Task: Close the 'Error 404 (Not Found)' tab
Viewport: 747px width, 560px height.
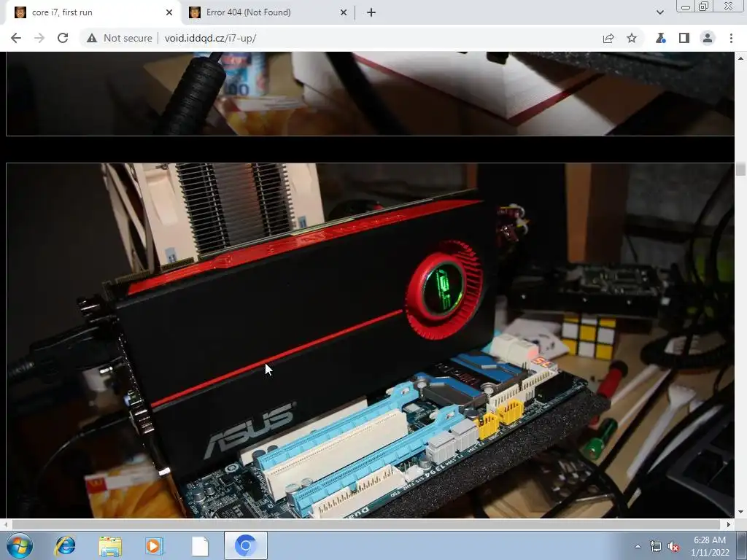Action: point(344,12)
